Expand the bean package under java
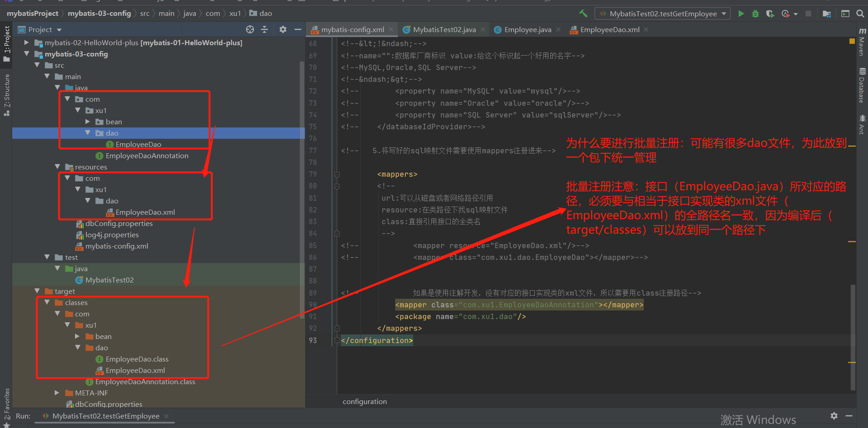Image resolution: width=868 pixels, height=428 pixels. 88,122
